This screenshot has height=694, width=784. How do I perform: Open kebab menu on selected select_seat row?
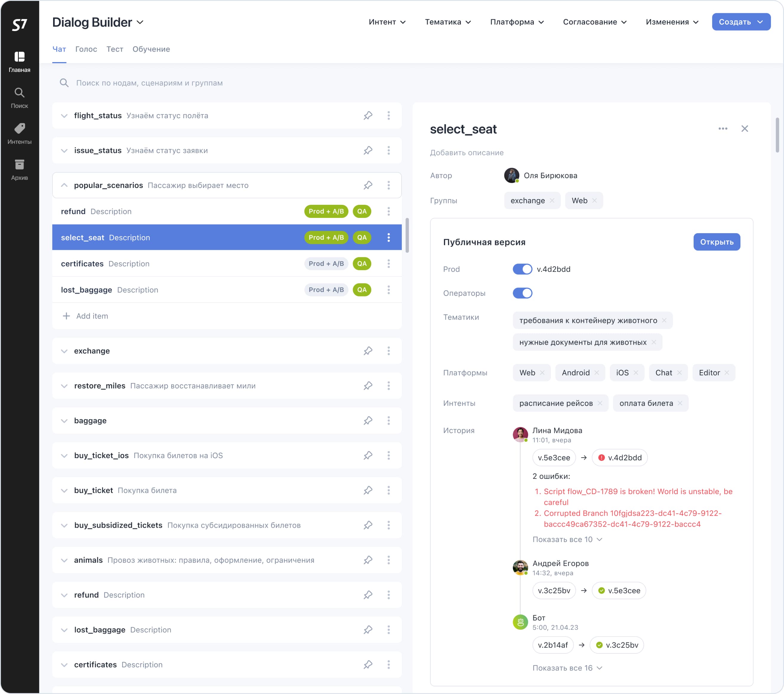(x=388, y=238)
